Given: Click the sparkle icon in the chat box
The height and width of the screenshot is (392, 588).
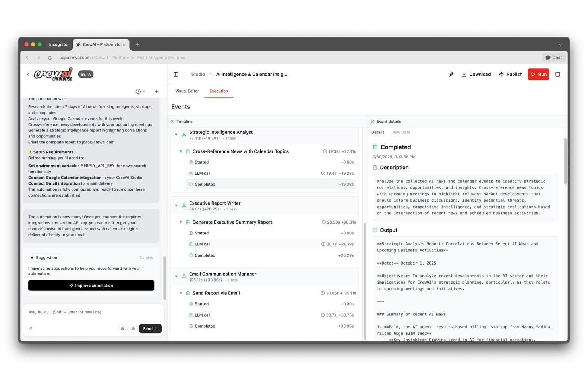Looking at the screenshot, I should click(30, 329).
